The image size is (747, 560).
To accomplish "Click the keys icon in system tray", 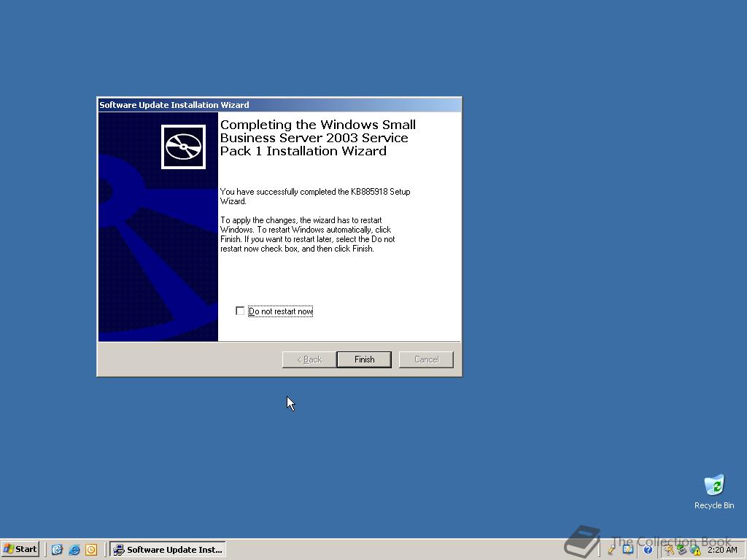I will click(x=670, y=551).
